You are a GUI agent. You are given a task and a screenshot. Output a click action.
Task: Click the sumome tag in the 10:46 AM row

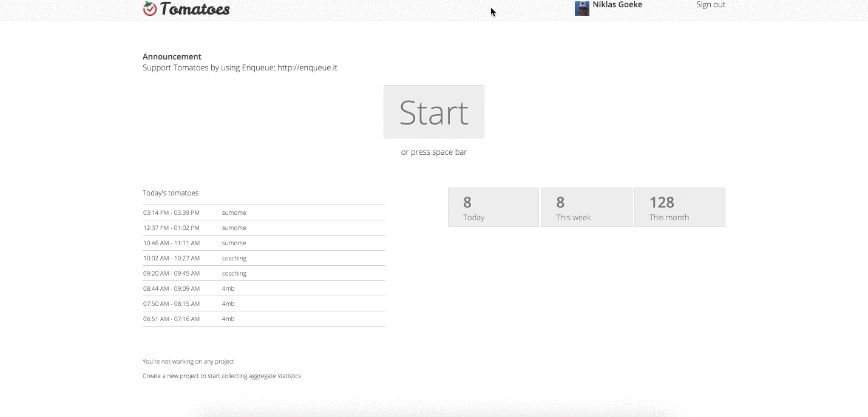pyautogui.click(x=234, y=243)
